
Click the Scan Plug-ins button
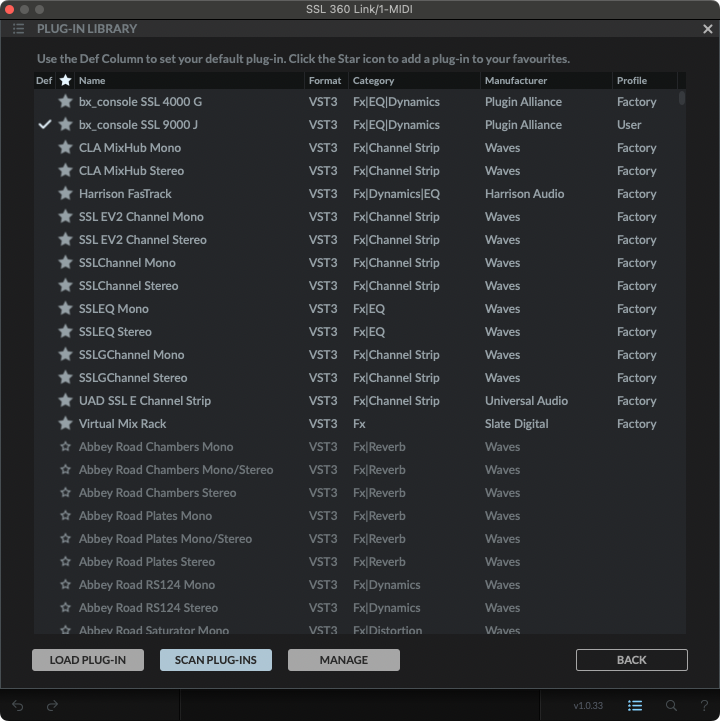(x=215, y=660)
